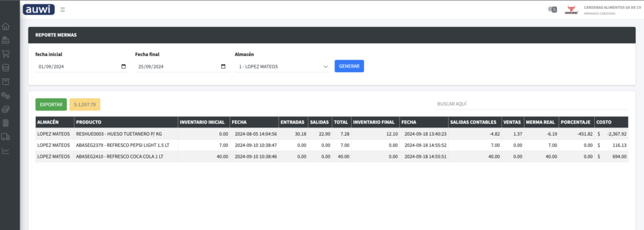Image resolution: width=644 pixels, height=230 pixels.
Task: Sort by SALIDAS column header
Action: coord(320,122)
